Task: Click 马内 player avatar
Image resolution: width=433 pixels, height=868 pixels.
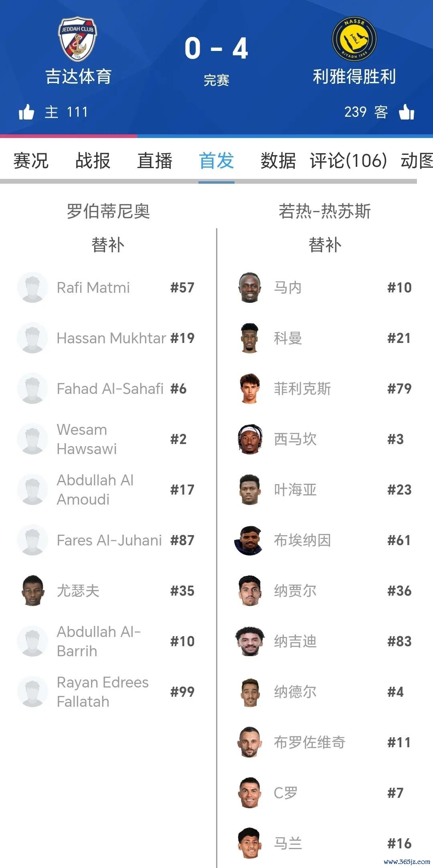Action: 249,288
